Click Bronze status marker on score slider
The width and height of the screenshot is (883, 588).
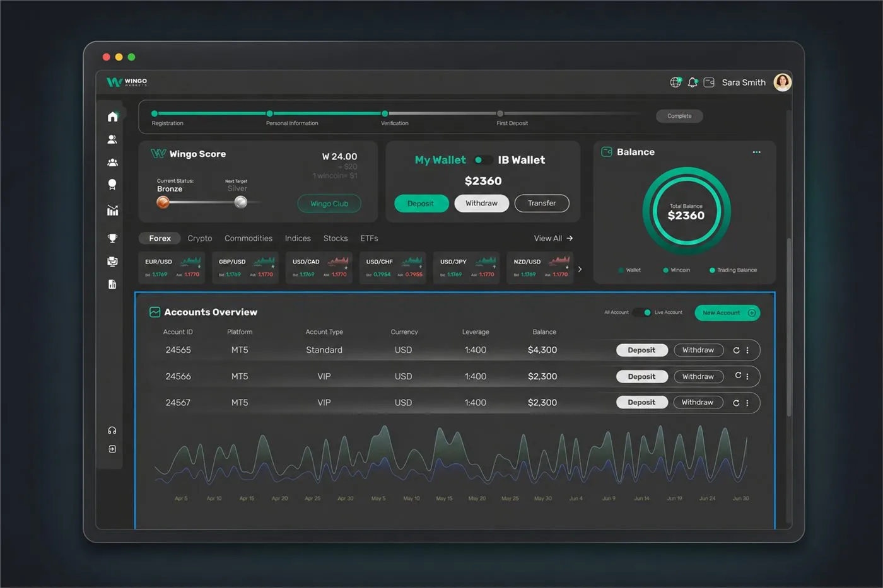(x=163, y=202)
